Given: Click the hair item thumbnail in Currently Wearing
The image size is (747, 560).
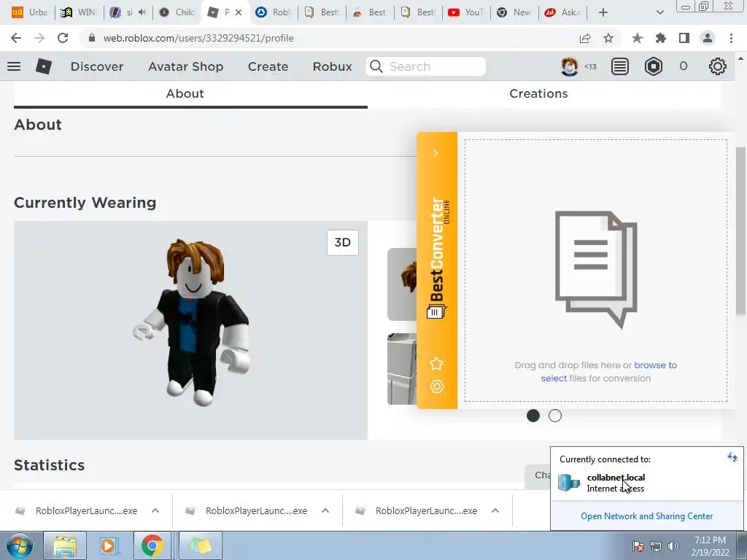Looking at the screenshot, I should click(402, 284).
